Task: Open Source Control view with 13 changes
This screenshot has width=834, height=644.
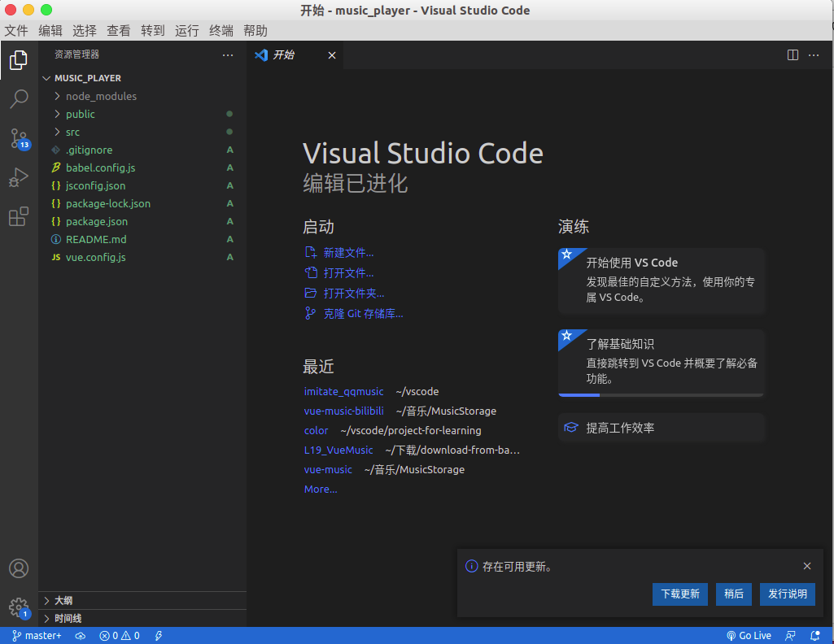Action: (20, 139)
